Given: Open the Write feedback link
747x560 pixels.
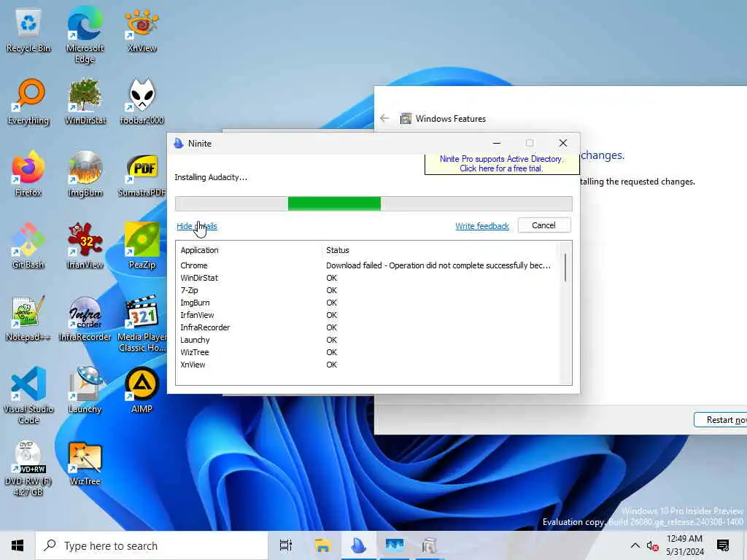Looking at the screenshot, I should pos(482,226).
